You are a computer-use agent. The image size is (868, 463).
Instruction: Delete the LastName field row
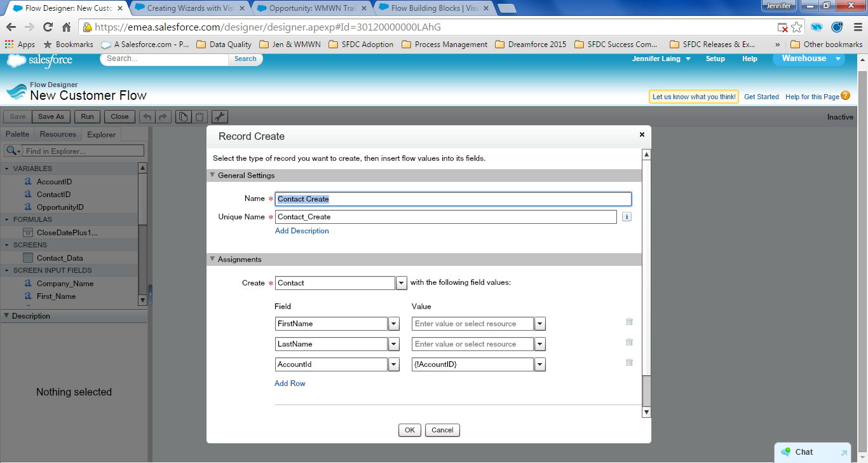(629, 342)
